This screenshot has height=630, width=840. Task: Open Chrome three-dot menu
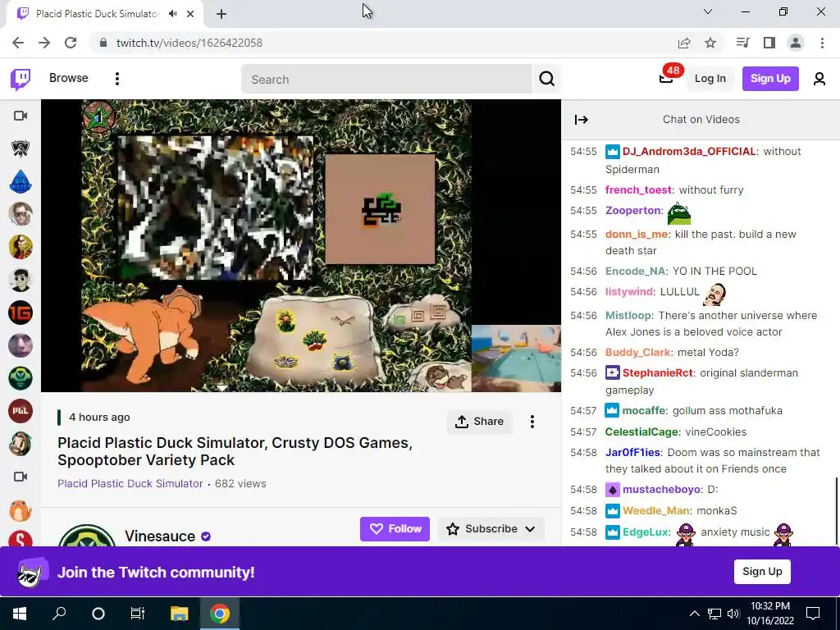pos(822,43)
